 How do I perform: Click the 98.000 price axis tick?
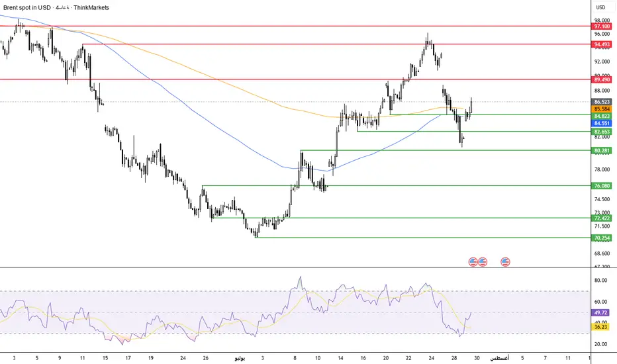pyautogui.click(x=602, y=20)
